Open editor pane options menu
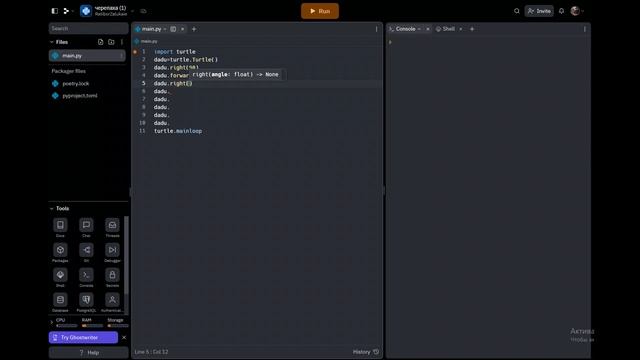Screen dimensions: 640x360 pyautogui.click(x=376, y=29)
